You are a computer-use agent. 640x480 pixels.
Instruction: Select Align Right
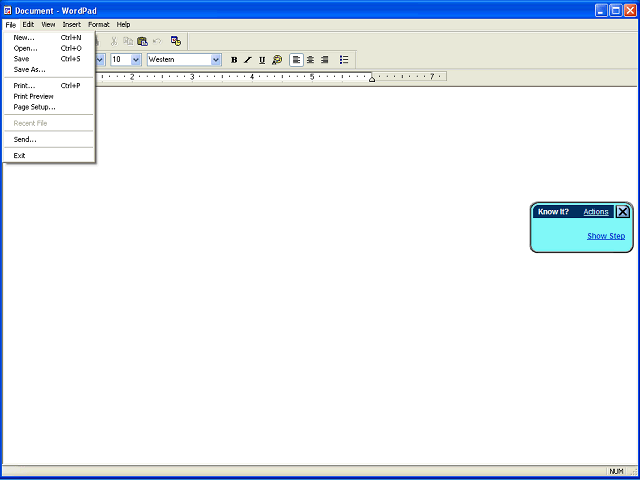[x=325, y=60]
